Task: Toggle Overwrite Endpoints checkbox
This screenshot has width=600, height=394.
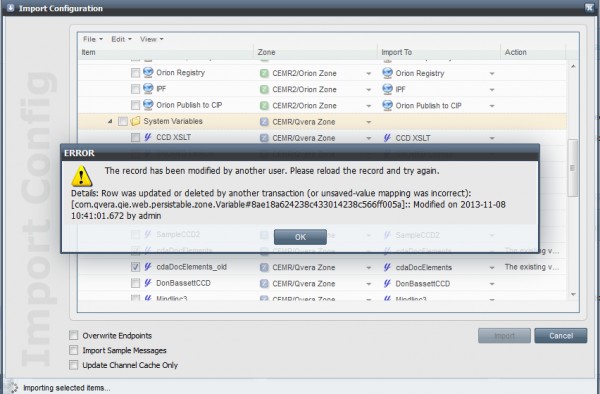Action: point(73,335)
